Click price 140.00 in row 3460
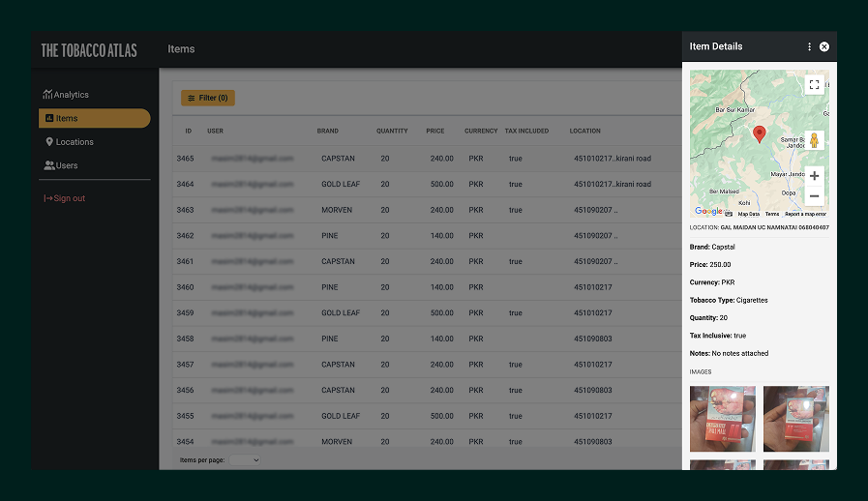This screenshot has width=868, height=501. [442, 287]
